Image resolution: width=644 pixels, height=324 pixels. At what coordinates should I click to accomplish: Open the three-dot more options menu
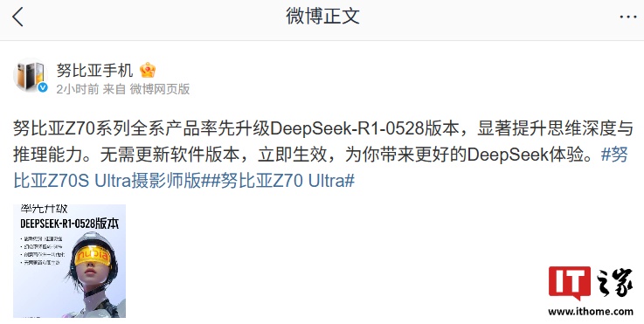coord(627,17)
